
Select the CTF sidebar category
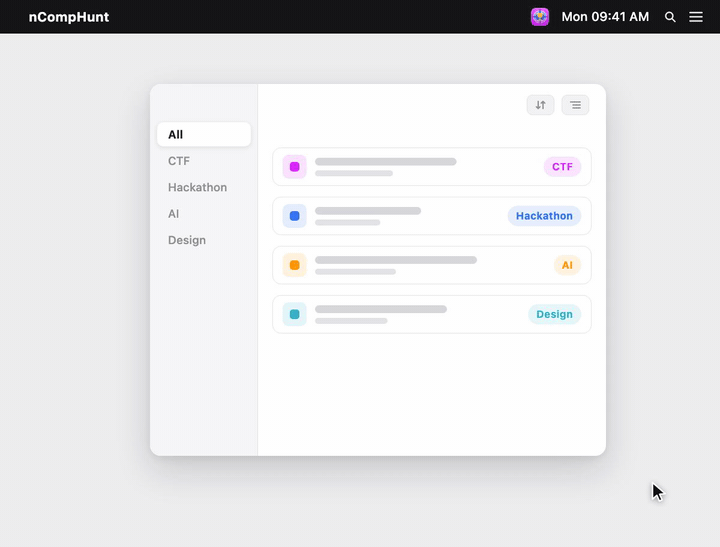pos(204,161)
